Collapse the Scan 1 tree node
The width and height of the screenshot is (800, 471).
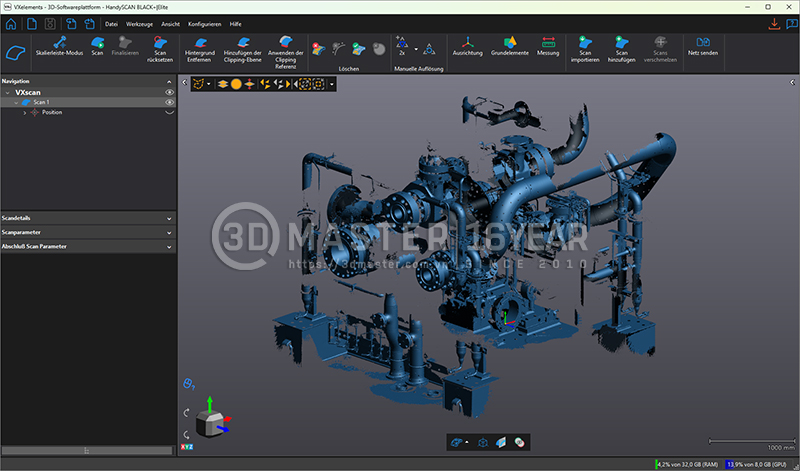point(16,103)
